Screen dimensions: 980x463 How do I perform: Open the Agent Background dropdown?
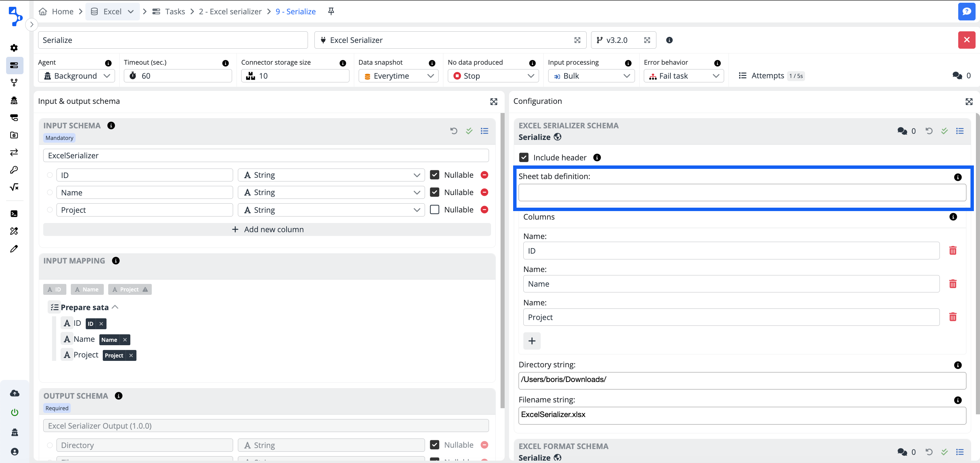77,76
